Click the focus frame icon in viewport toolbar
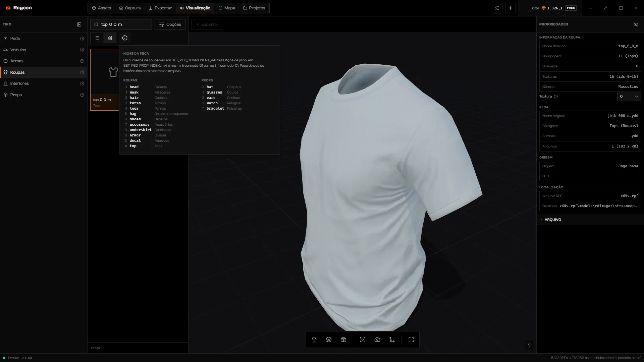644x362 pixels. pos(363,340)
